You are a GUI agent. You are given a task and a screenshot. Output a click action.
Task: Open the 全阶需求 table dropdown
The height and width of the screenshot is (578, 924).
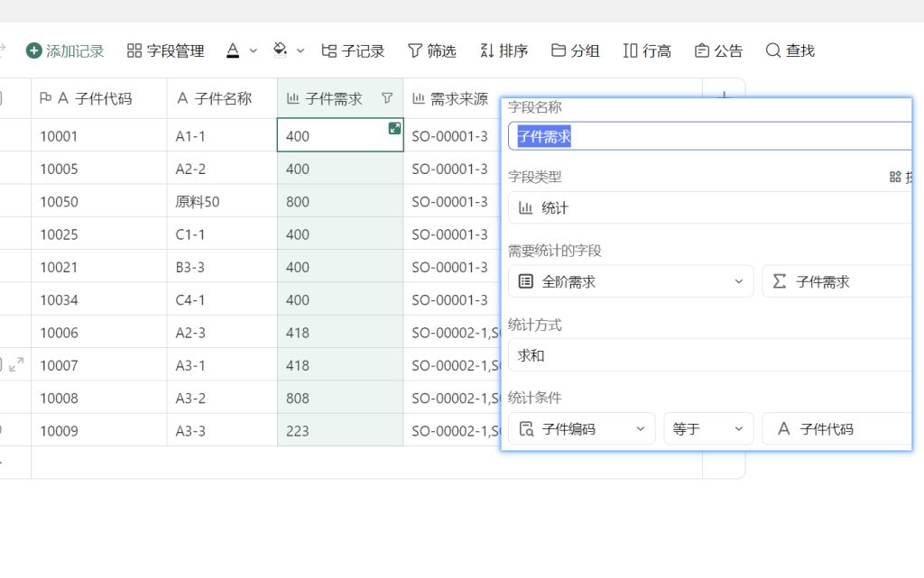(631, 281)
